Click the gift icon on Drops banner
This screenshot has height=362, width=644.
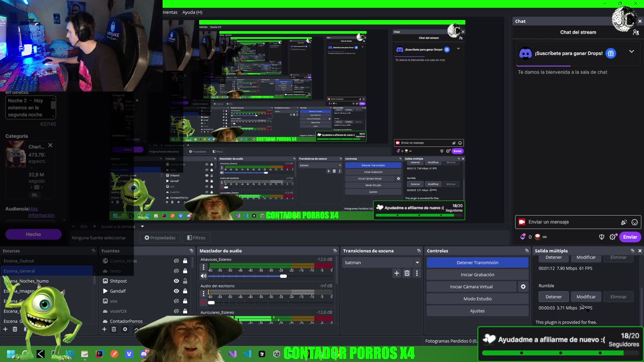click(611, 53)
